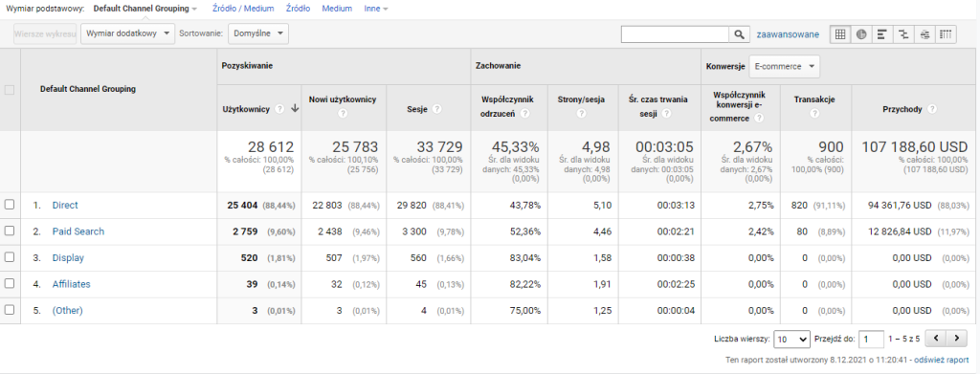This screenshot has height=374, width=980.
Task: Open help icon for Śr. czas trwania sesji
Action: [x=667, y=114]
